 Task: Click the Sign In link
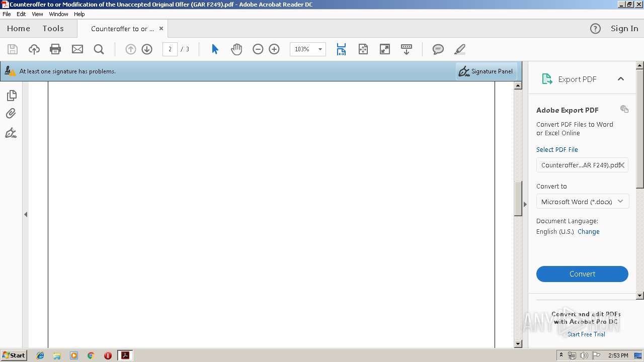624,29
